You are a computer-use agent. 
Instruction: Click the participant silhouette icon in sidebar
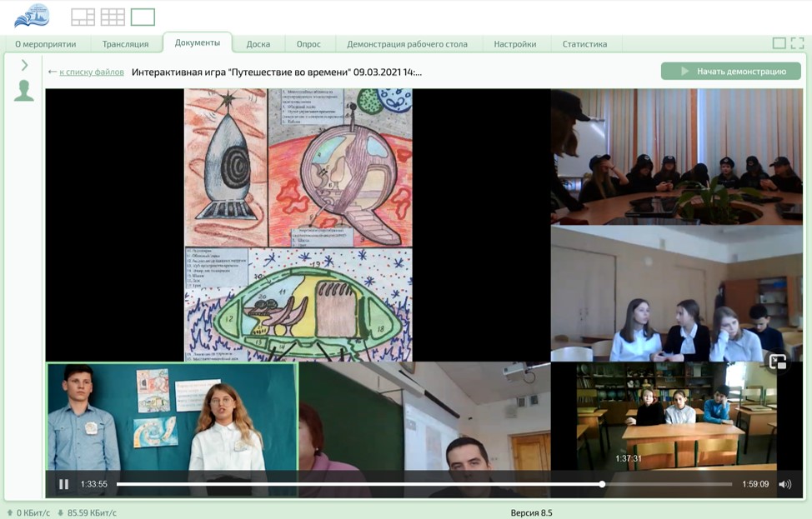point(24,91)
